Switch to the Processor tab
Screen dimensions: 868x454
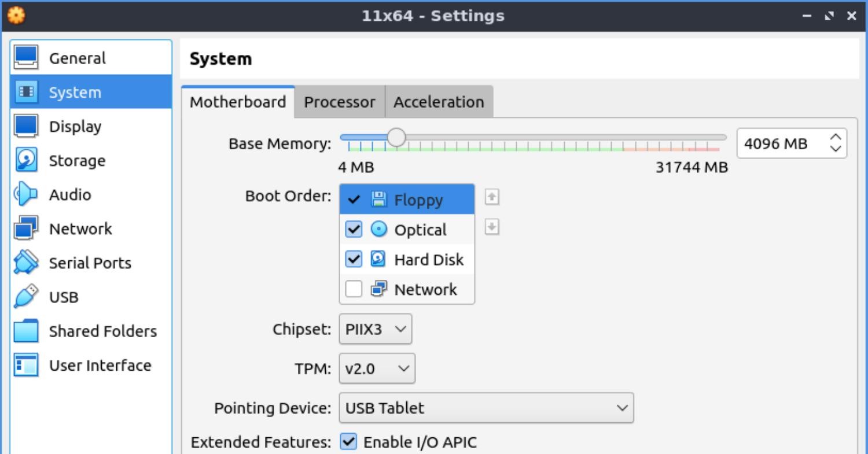pos(339,102)
